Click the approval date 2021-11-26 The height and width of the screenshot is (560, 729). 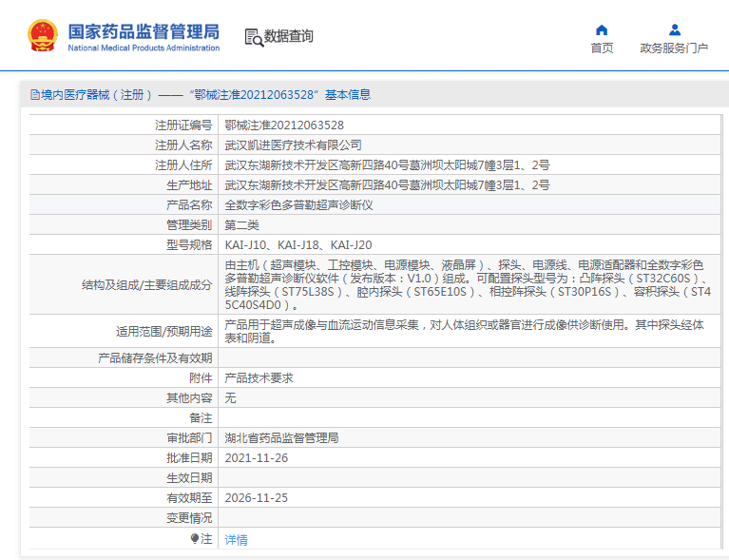tap(257, 457)
